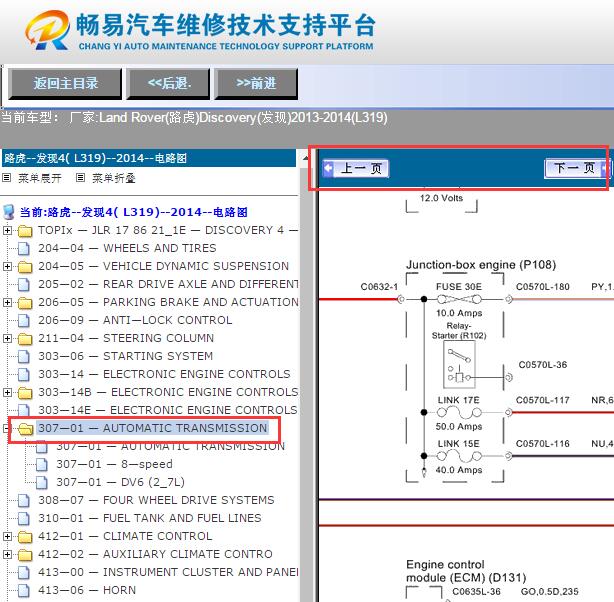Screen dimensions: 614x602
Task: Open 412-02 AUXILIARY CLIMATE CONTROL
Action: coord(155,554)
